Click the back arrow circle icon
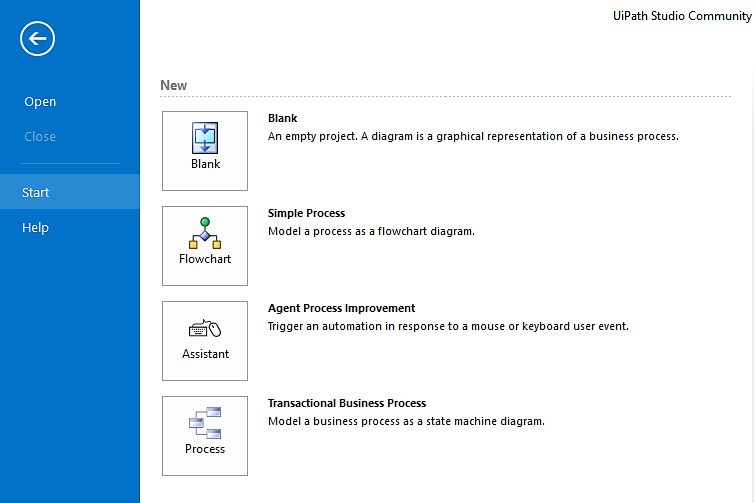The height and width of the screenshot is (503, 754). coord(38,38)
